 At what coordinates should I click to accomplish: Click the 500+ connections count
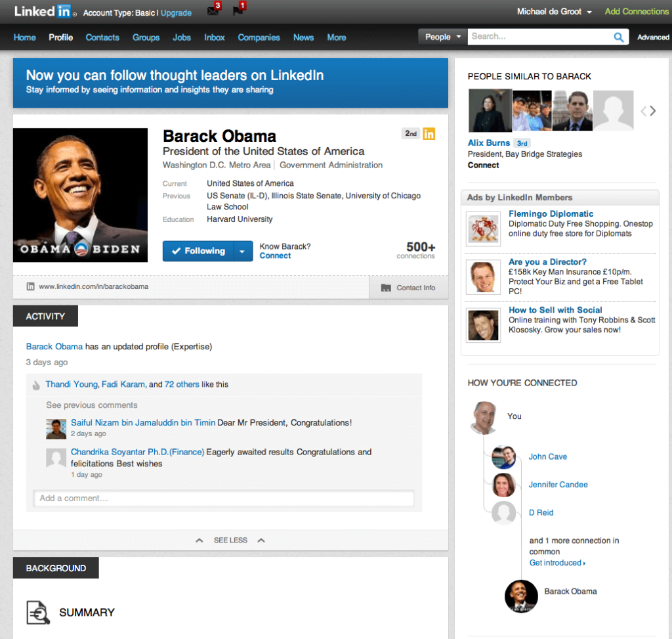[x=415, y=250]
